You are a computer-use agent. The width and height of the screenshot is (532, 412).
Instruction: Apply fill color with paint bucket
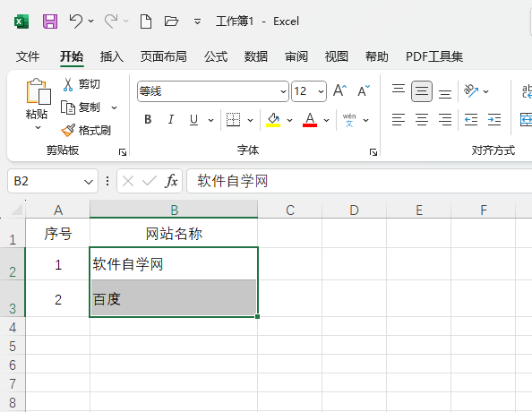[x=273, y=120]
